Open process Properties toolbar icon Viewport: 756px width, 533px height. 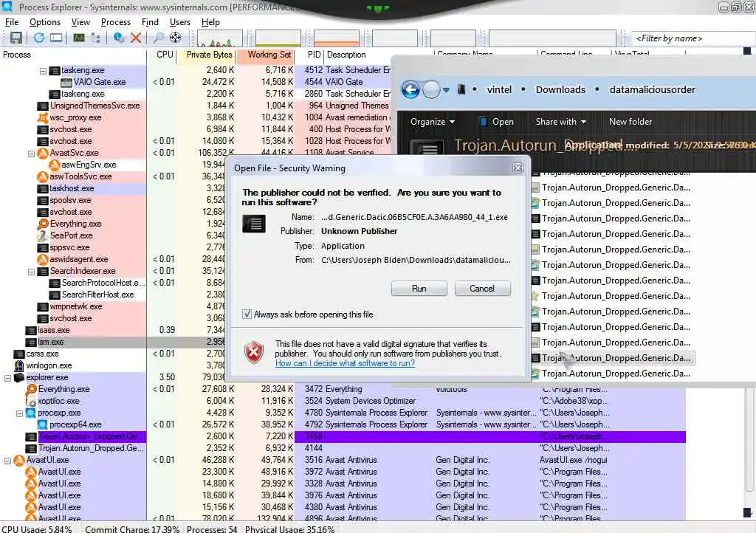coord(119,38)
